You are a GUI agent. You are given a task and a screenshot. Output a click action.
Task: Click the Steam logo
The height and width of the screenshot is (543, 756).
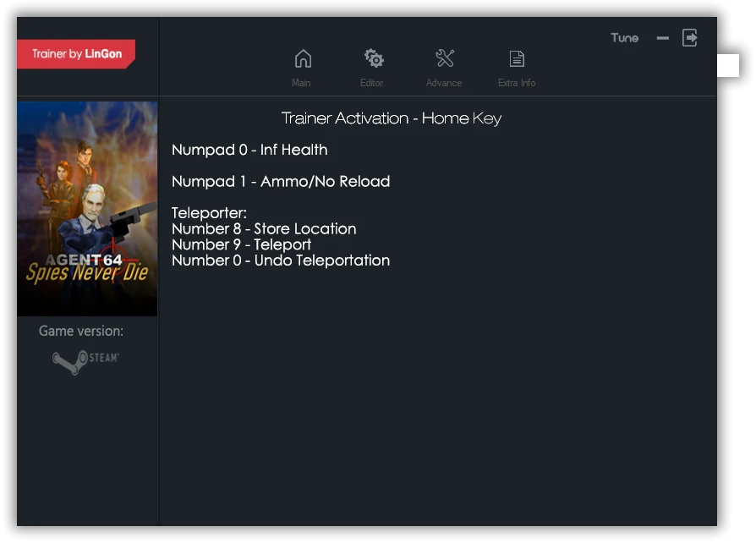pos(85,362)
